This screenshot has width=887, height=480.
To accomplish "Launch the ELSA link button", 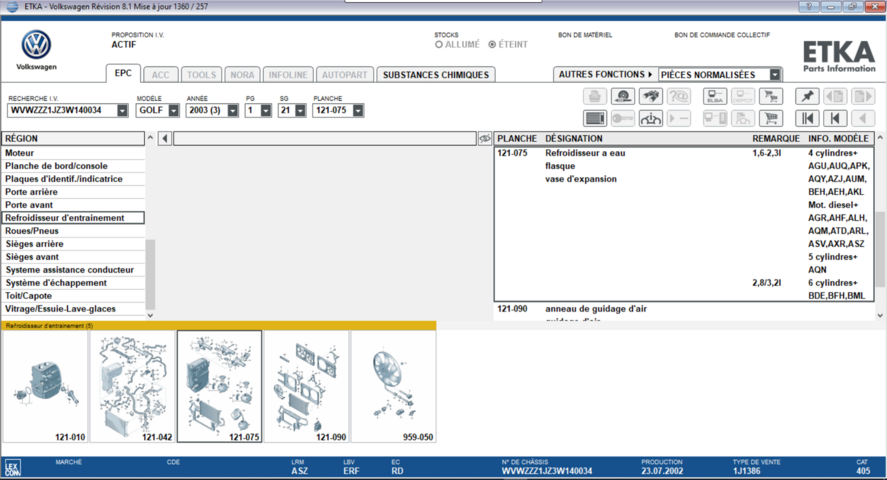I will coord(715,96).
